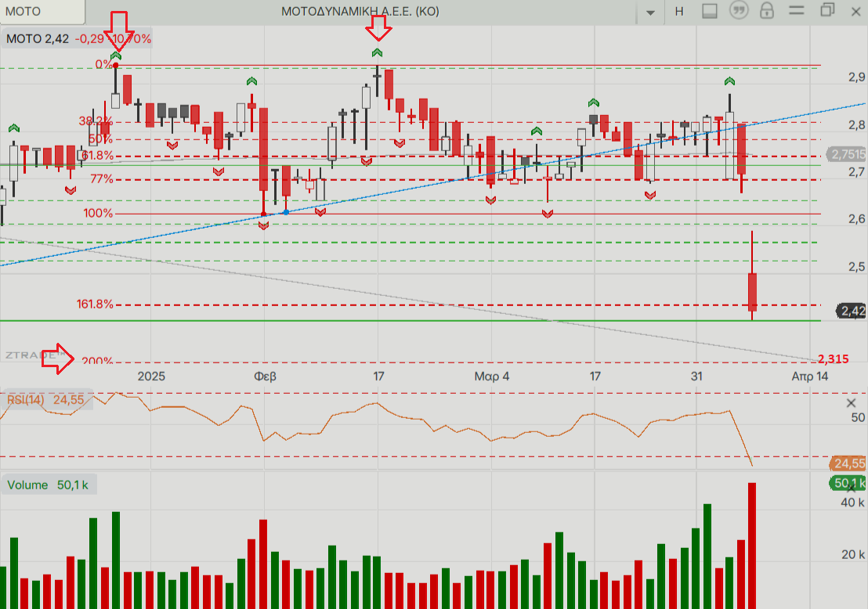868x609 pixels.
Task: Click the 2,6 price axis label
Action: point(856,219)
